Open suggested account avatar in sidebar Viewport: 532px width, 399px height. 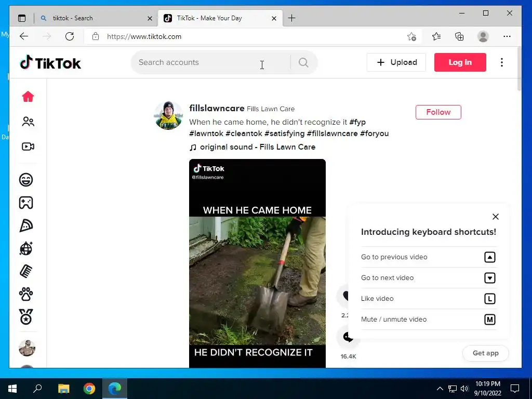(27, 348)
